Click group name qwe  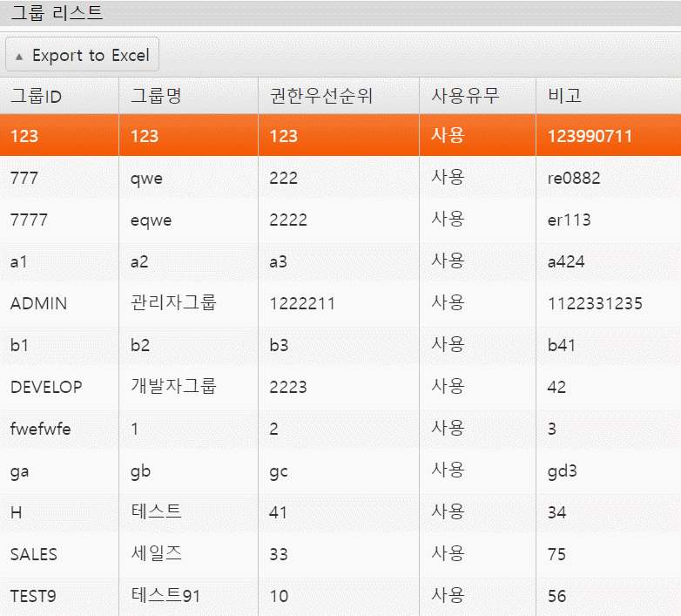pyautogui.click(x=147, y=179)
